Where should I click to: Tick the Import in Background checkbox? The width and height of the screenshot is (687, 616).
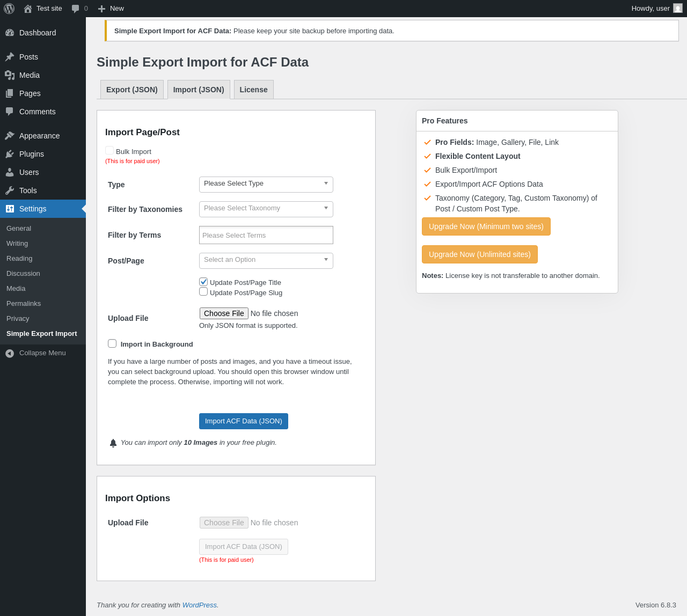tap(112, 343)
